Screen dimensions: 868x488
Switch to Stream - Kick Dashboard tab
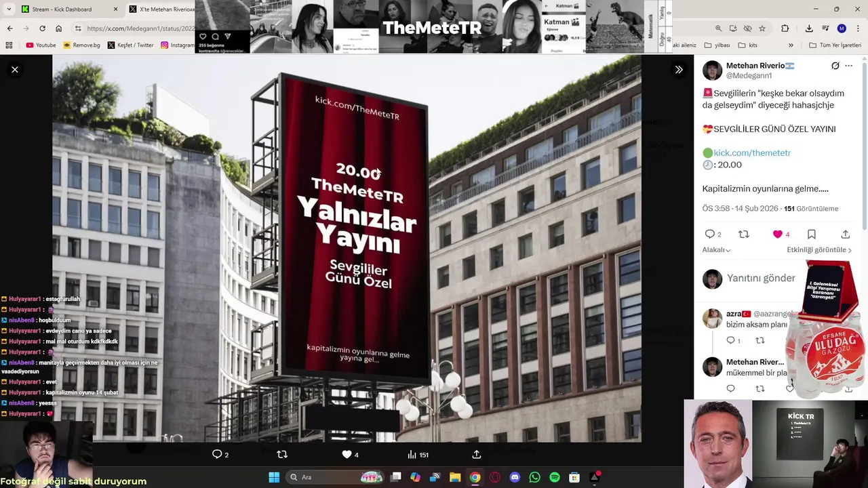pyautogui.click(x=63, y=9)
